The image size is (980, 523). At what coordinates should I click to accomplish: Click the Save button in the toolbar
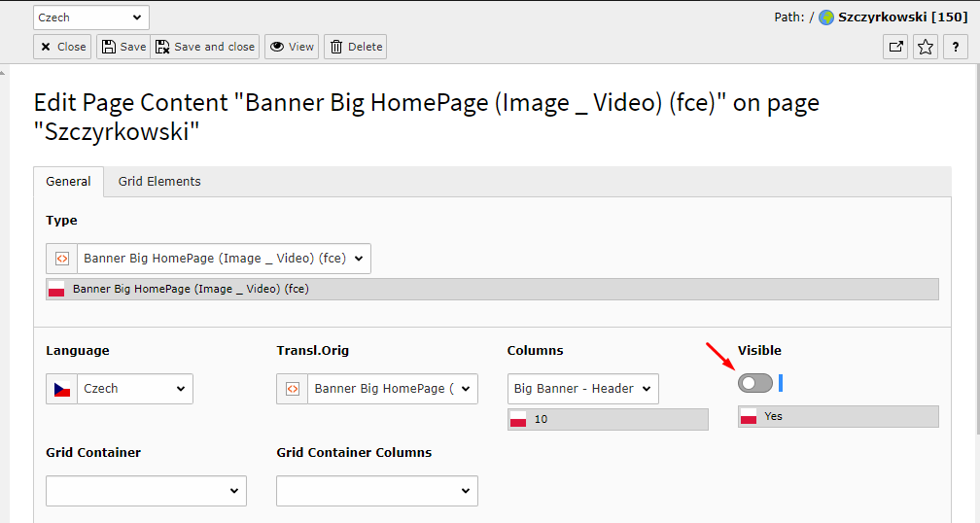123,47
